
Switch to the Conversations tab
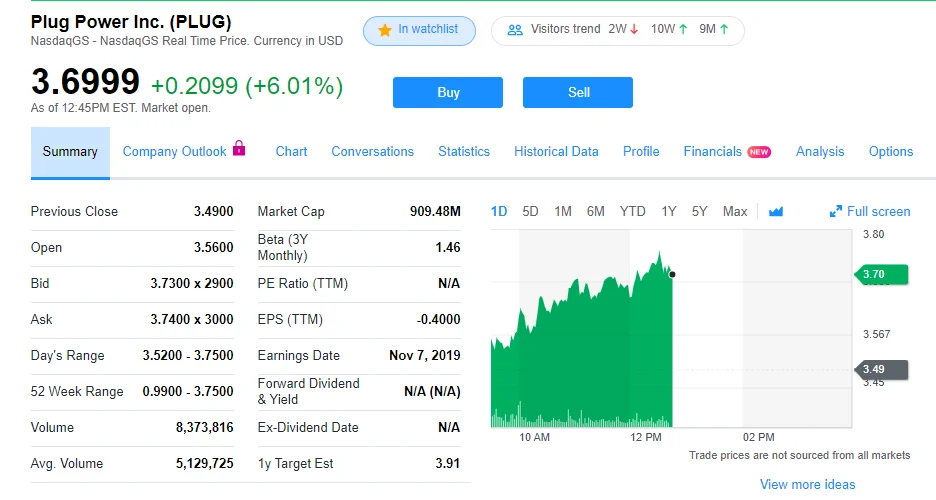[x=372, y=152]
